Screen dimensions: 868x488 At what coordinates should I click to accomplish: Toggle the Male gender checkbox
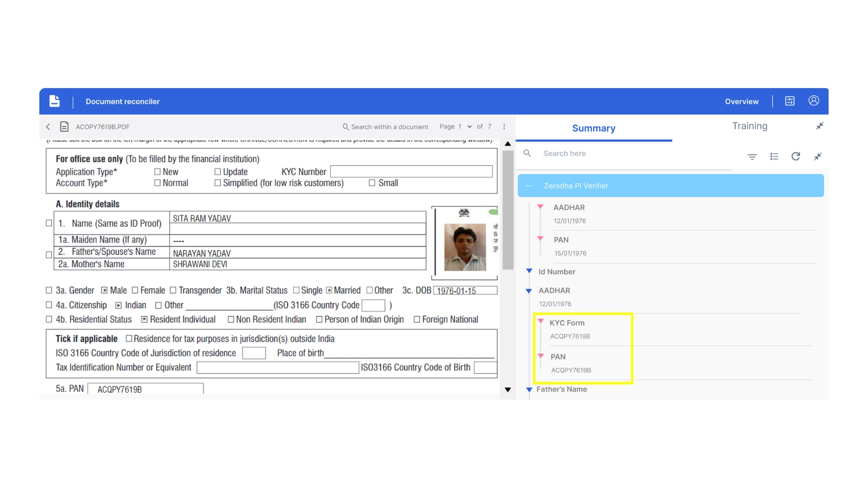pyautogui.click(x=104, y=290)
